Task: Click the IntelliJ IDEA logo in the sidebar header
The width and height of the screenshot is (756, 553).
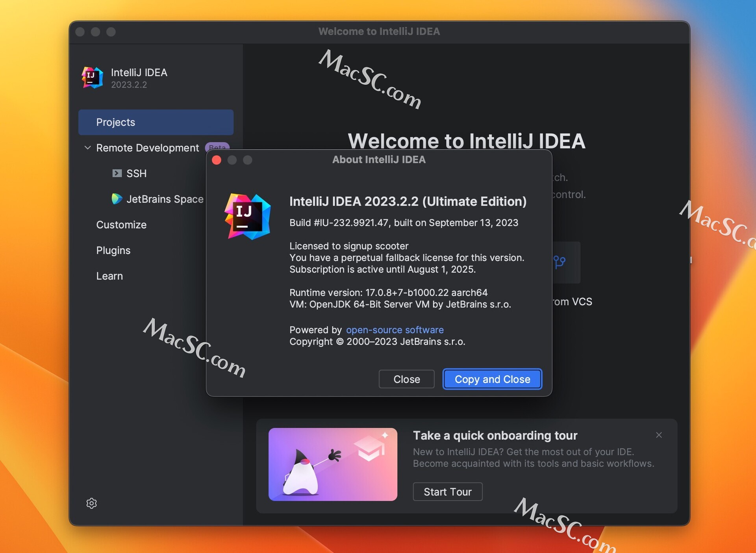Action: click(92, 77)
